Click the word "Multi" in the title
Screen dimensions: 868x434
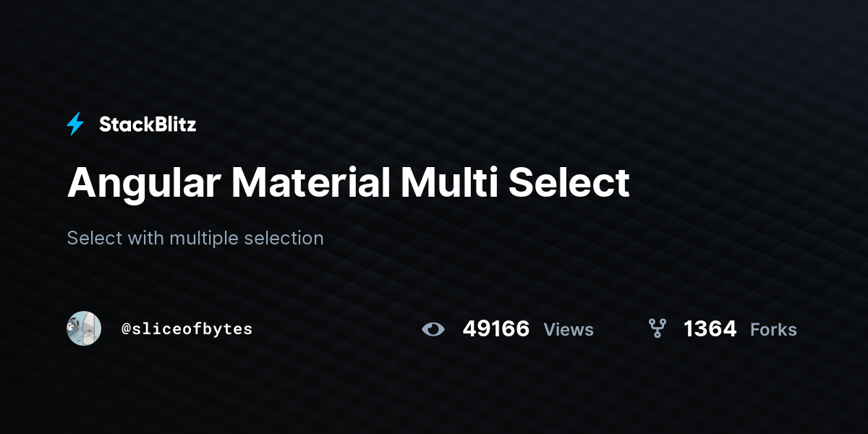(448, 183)
